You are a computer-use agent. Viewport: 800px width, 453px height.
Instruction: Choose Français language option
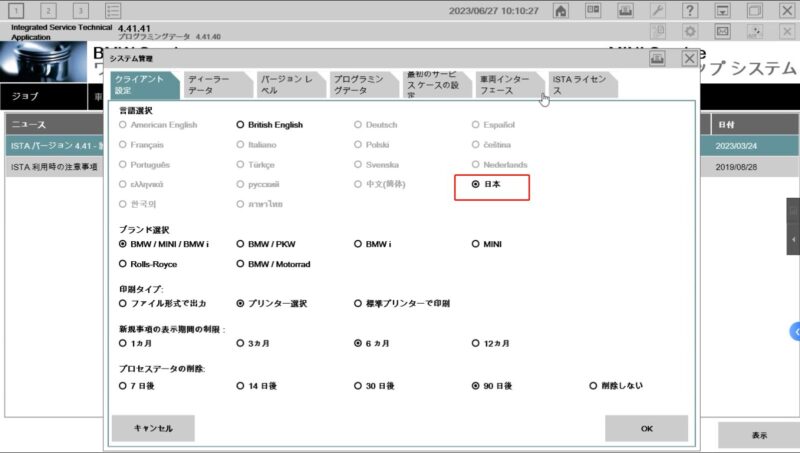click(x=141, y=145)
